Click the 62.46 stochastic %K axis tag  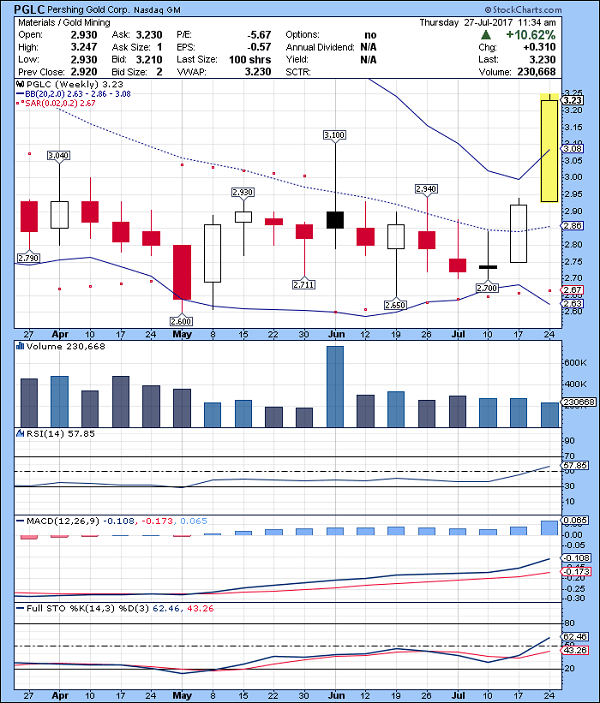point(574,637)
